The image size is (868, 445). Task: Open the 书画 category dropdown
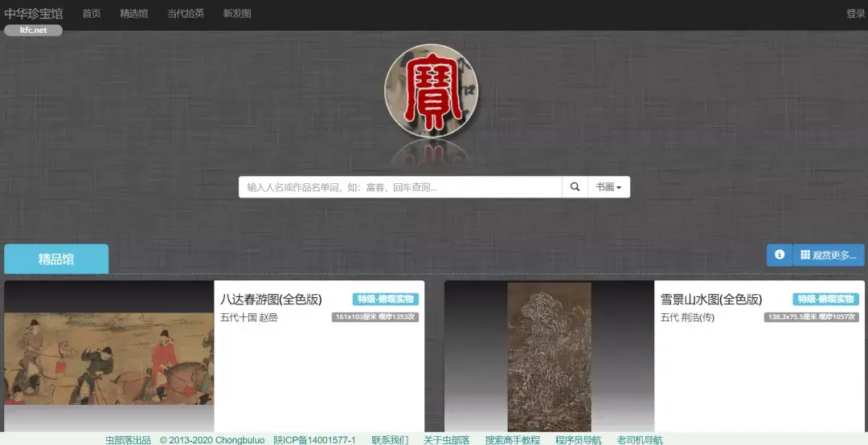[608, 187]
